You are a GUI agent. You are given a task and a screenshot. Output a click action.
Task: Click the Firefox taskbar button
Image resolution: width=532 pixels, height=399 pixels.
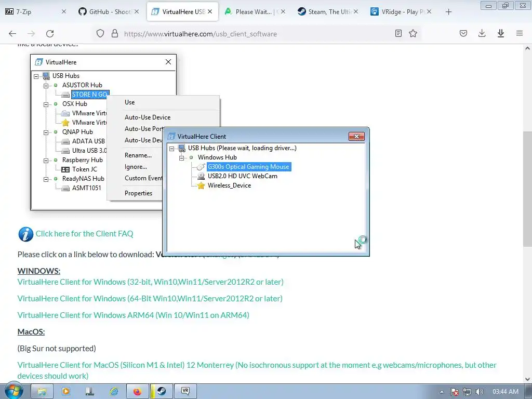point(137,392)
